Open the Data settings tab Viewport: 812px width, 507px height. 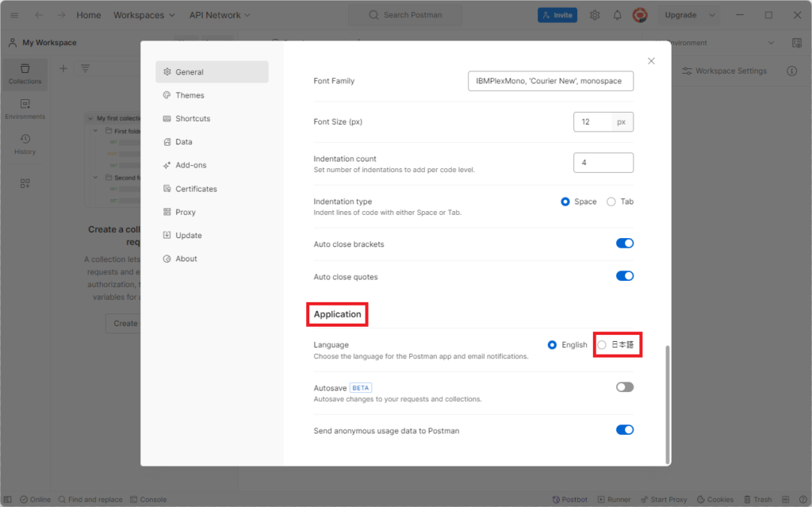[212, 142]
